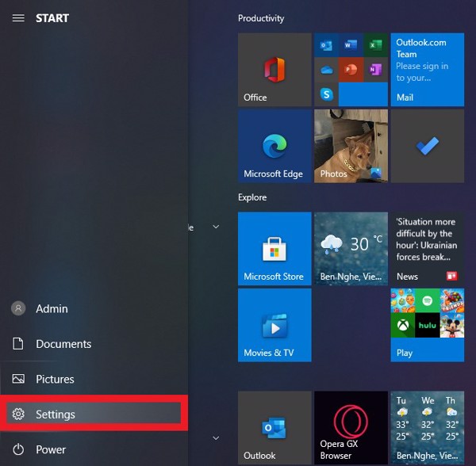Screen dimensions: 476x466
Task: Click the Productivity group header
Action: click(261, 18)
